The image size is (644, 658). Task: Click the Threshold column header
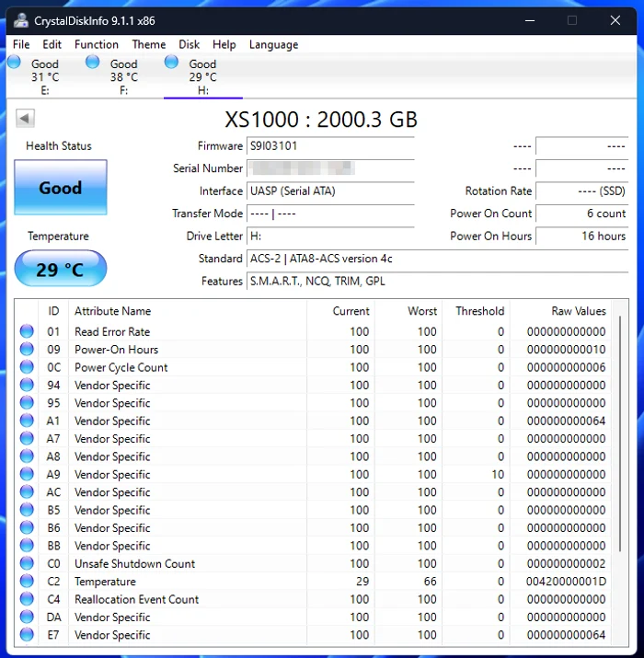(x=477, y=311)
